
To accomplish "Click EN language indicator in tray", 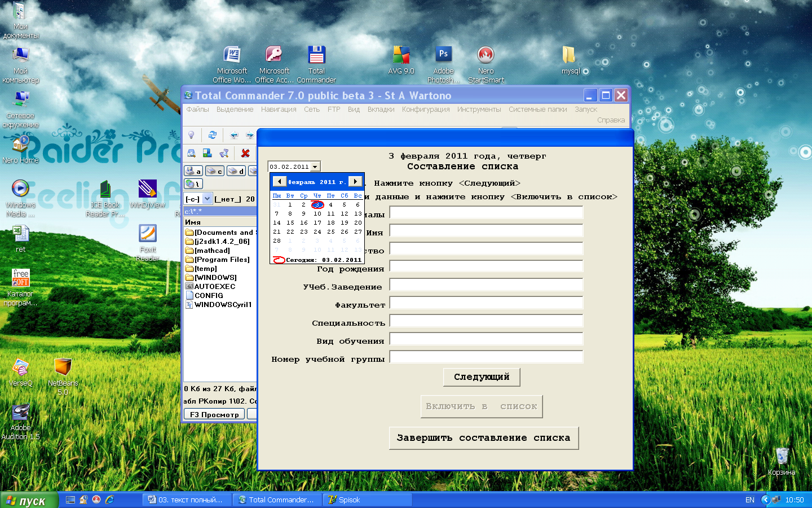I will coord(750,500).
